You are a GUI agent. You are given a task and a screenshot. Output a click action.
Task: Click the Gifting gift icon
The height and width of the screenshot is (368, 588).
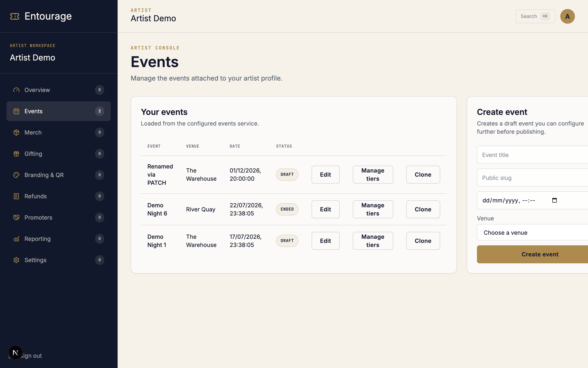[16, 154]
